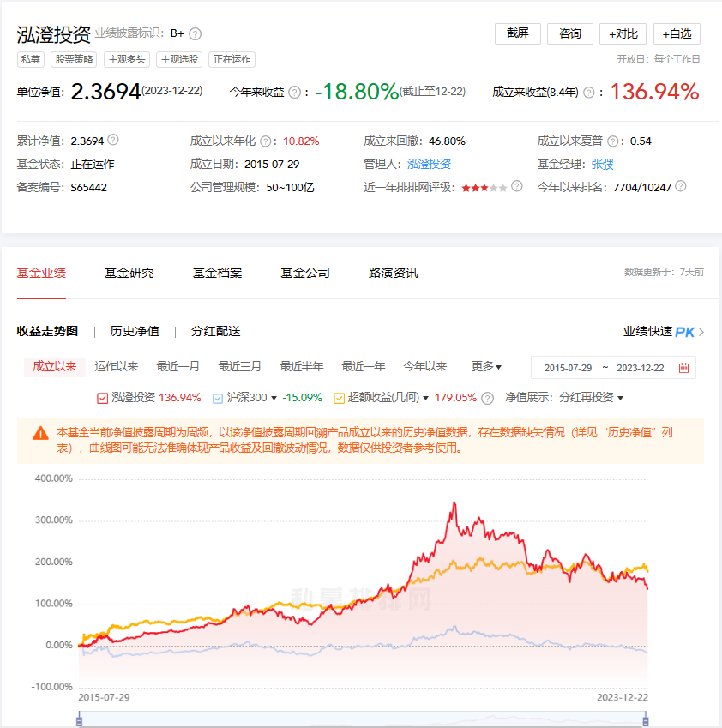
Task: Click help icon beside 今年来收益
Action: click(294, 93)
